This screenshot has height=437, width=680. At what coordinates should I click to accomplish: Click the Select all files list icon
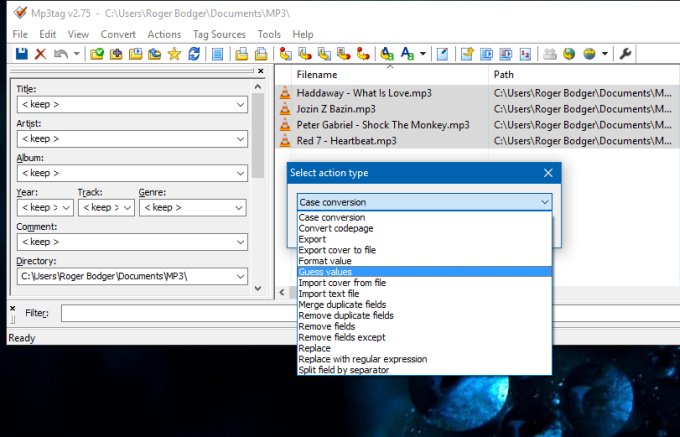[217, 54]
